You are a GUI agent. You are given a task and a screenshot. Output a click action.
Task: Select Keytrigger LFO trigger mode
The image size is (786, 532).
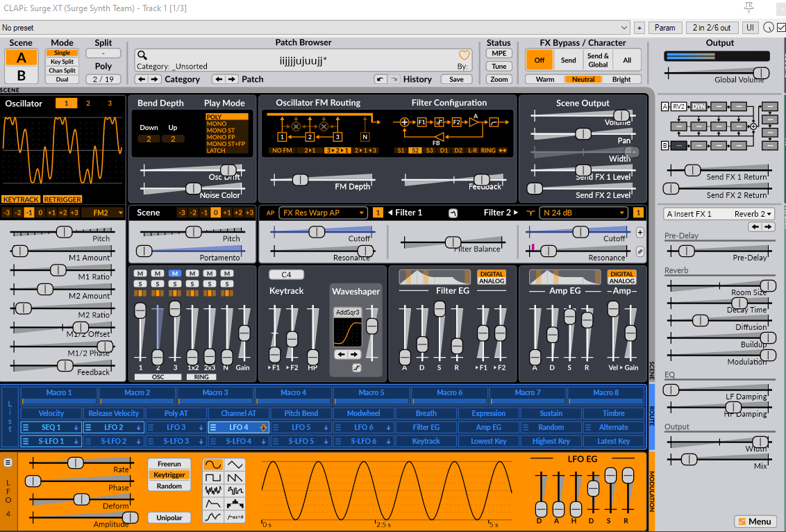[169, 475]
